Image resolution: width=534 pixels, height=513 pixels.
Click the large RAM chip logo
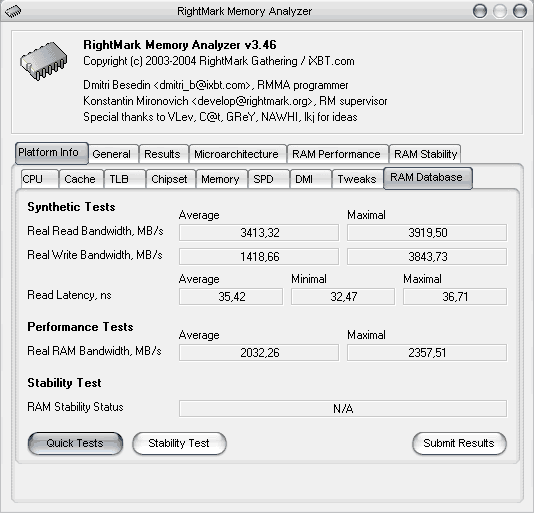point(43,61)
